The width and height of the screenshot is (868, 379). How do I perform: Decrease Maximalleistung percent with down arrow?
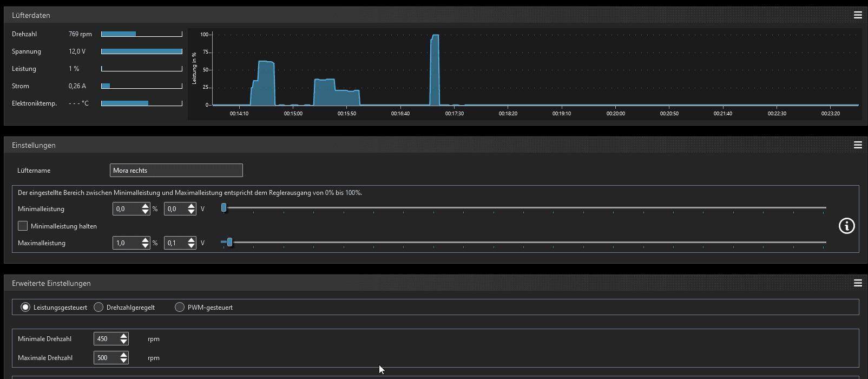point(145,246)
